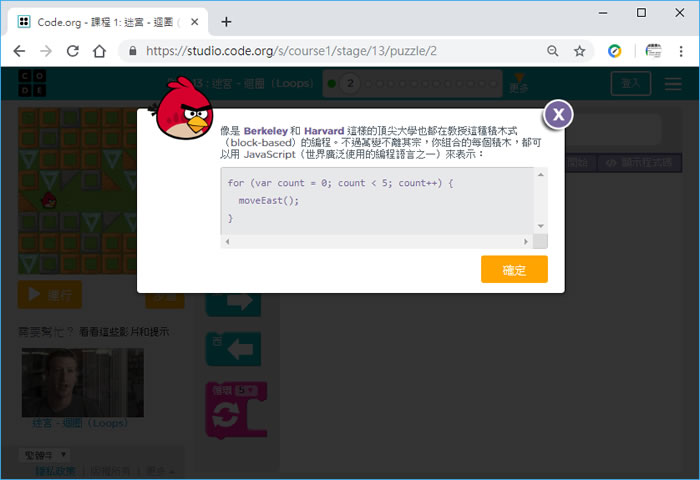Click the code box right scroll arrow
The width and height of the screenshot is (700, 480).
[526, 242]
